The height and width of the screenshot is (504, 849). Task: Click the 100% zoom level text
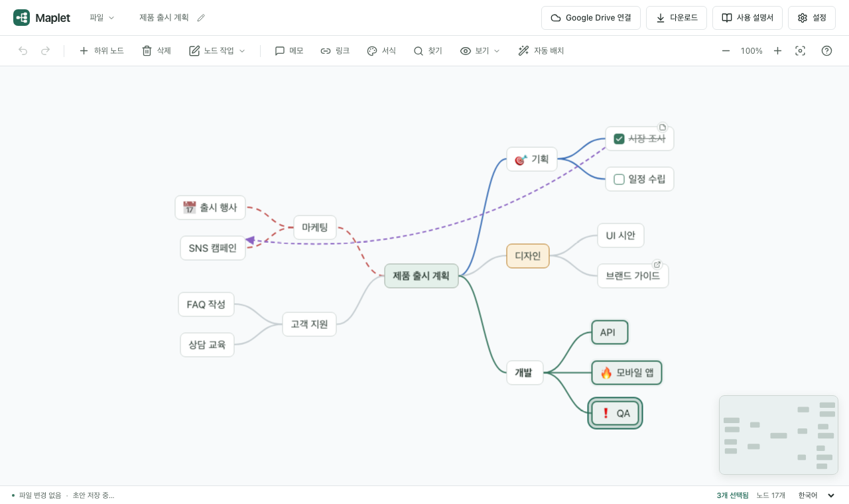pos(751,51)
